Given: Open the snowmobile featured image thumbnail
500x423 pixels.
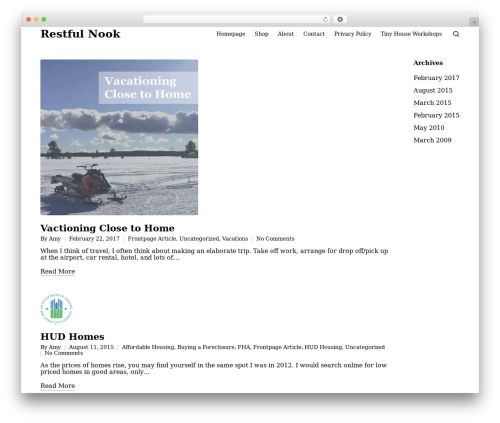Looking at the screenshot, I should click(119, 137).
